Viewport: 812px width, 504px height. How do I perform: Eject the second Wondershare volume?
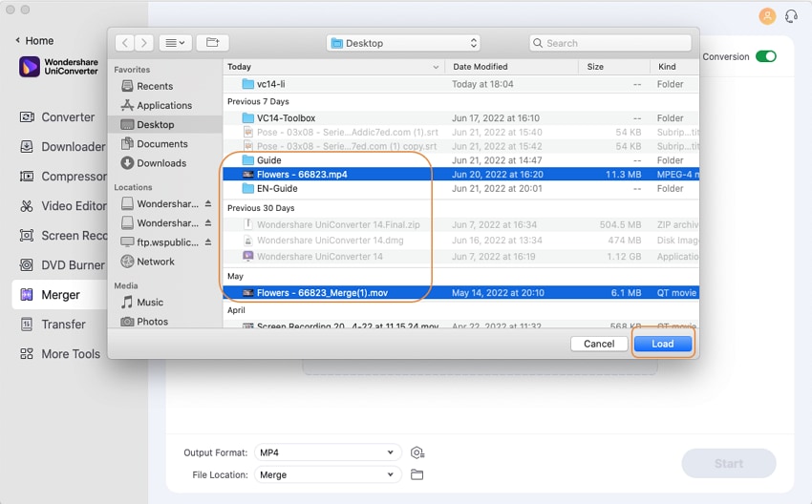point(207,223)
